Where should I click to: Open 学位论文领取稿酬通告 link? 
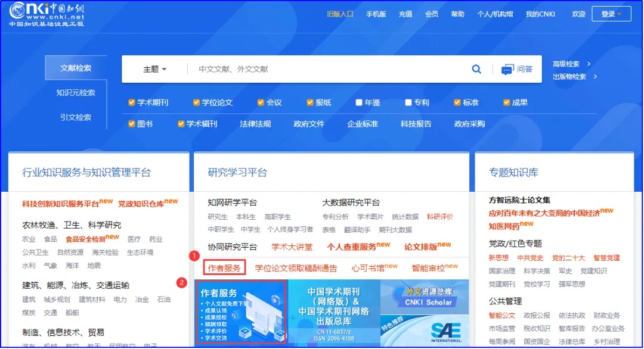296,268
